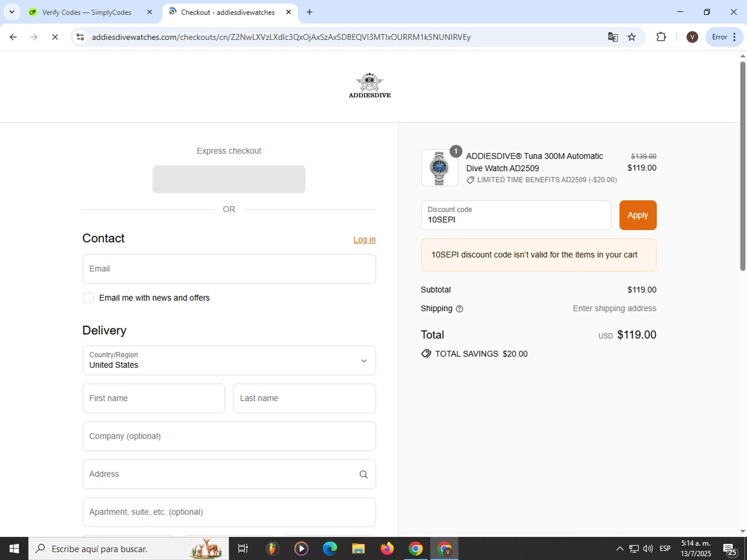747x560 pixels.
Task: Open the notification center icon
Action: tap(730, 549)
